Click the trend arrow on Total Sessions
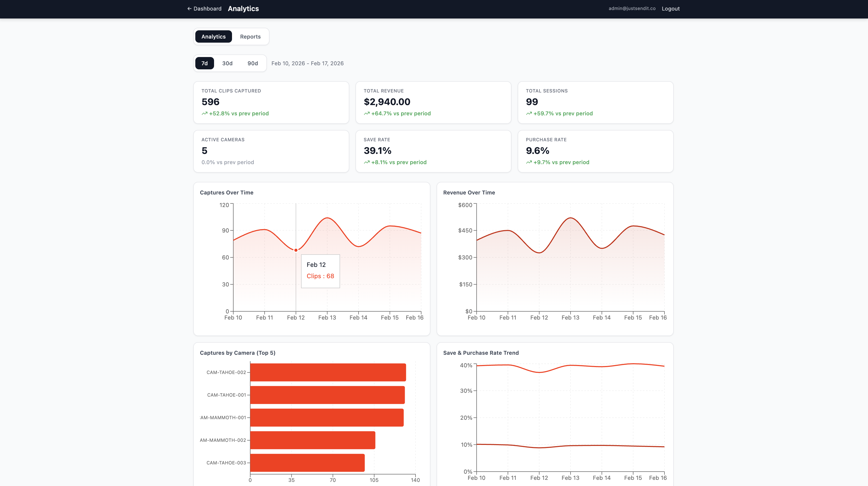Screen dimensions: 868x486 click(x=529, y=113)
